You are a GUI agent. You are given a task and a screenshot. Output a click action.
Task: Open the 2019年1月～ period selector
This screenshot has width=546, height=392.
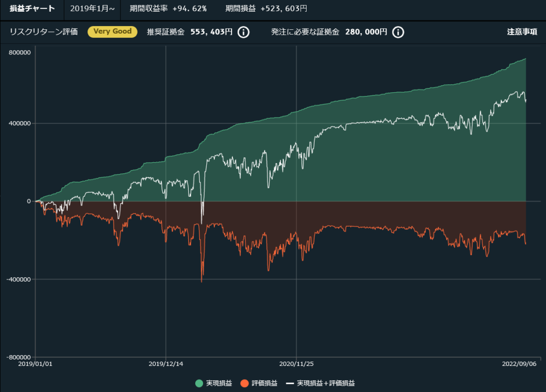(x=92, y=9)
